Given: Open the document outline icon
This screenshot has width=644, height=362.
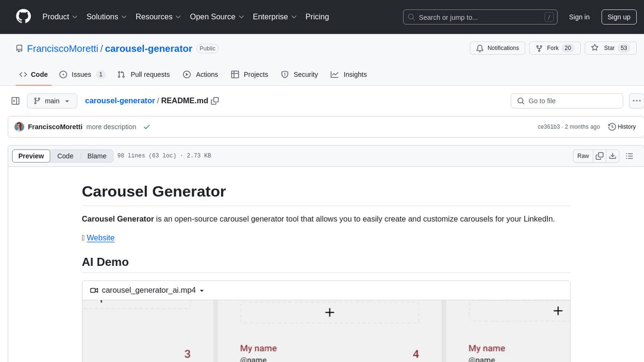Looking at the screenshot, I should coord(629,156).
